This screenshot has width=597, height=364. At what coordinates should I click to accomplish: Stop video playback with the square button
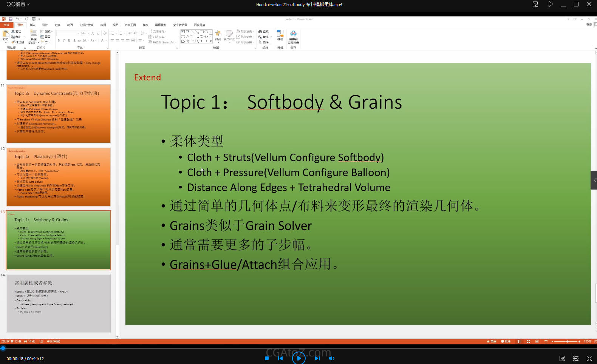(x=267, y=358)
